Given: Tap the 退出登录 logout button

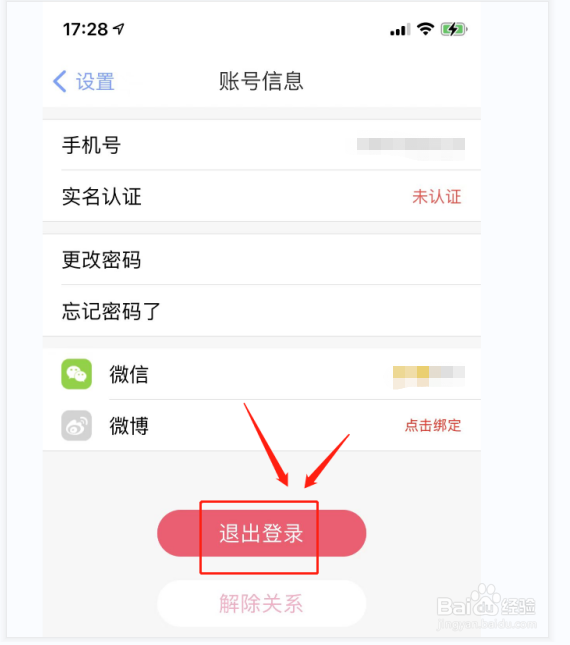Looking at the screenshot, I should (262, 533).
